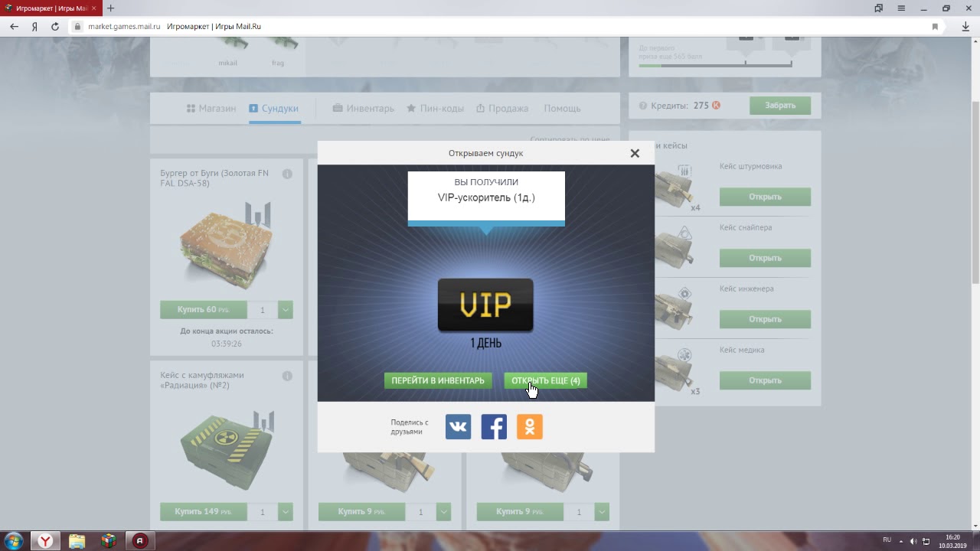
Task: Open the Rubik's cube app in taskbar
Action: pos(108,541)
